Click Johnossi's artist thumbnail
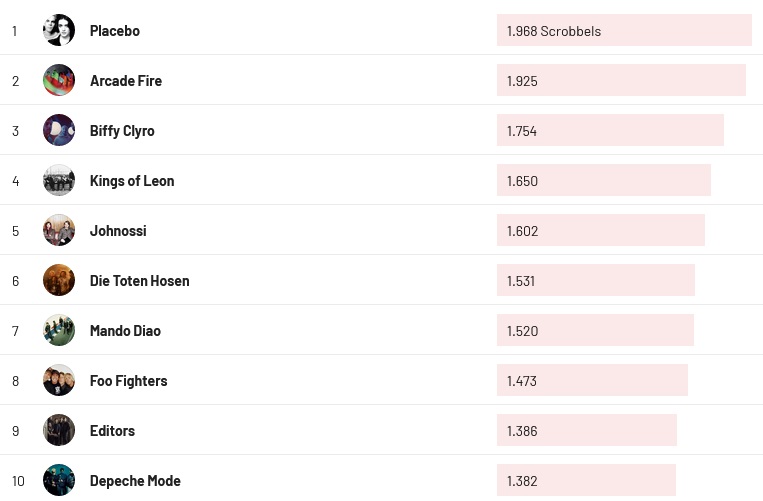The image size is (763, 501). pos(59,230)
